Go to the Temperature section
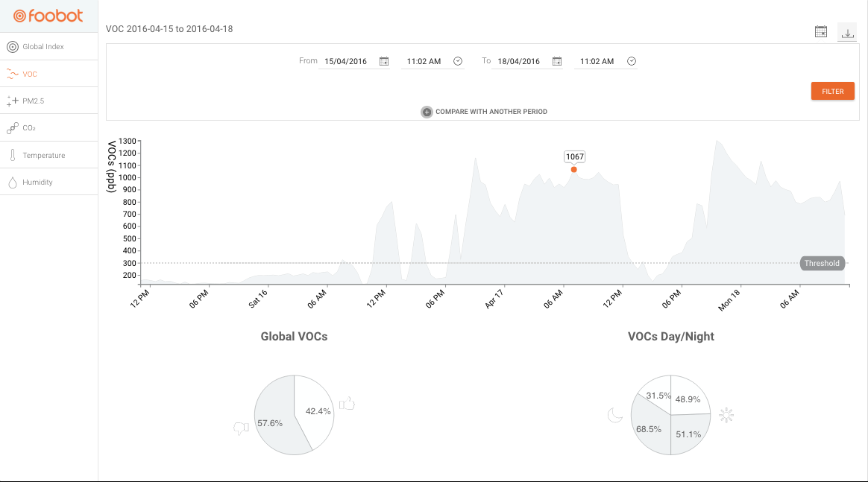The image size is (868, 482). tap(48, 155)
